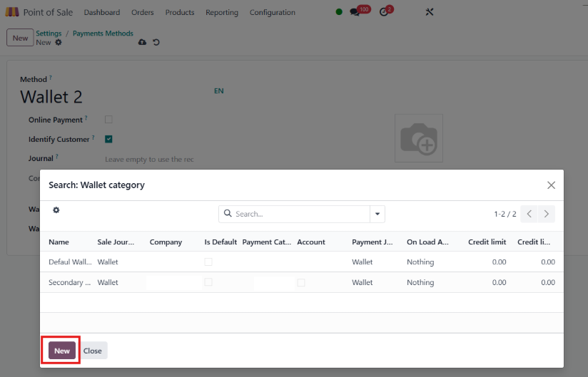Click the Point of Sale app logo
588x377 pixels.
tap(12, 12)
